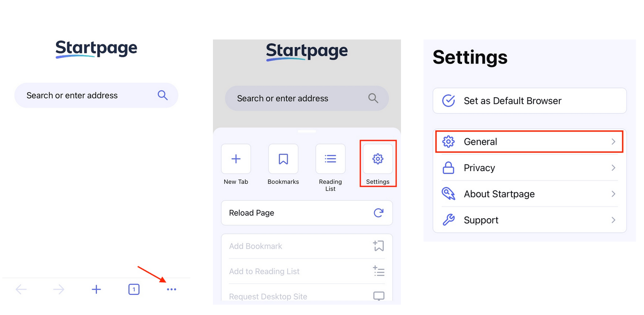Open the About Startpage label
The width and height of the screenshot is (644, 315).
click(499, 194)
